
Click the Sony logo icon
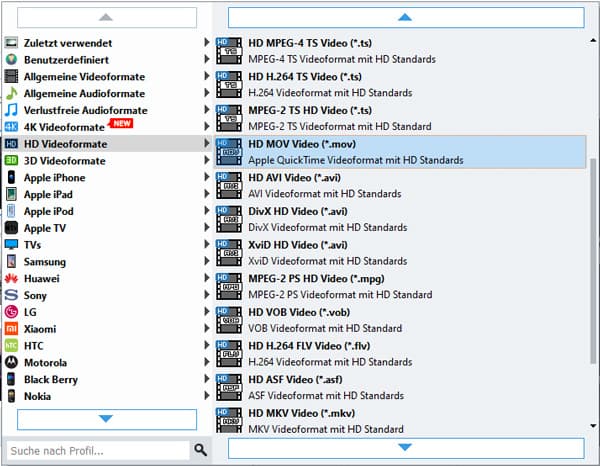11,295
